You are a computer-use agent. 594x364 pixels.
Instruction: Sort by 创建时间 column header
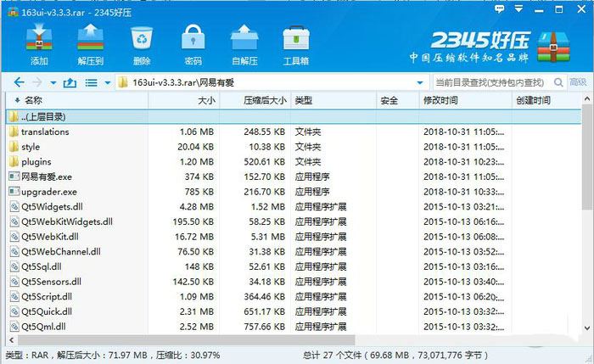546,100
